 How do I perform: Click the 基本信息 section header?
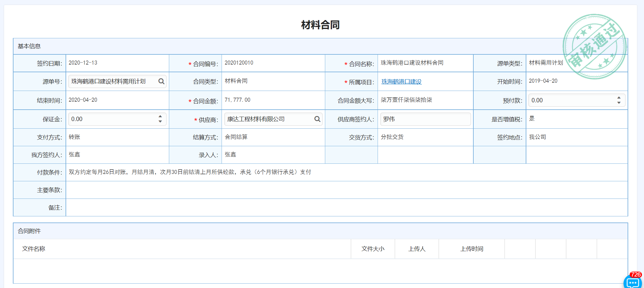(29, 46)
